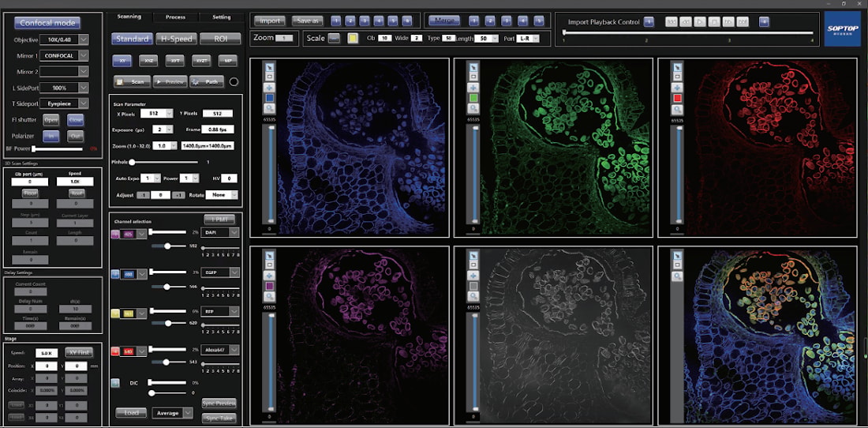868x428 pixels.
Task: Select Standard scanning mode
Action: coord(133,39)
